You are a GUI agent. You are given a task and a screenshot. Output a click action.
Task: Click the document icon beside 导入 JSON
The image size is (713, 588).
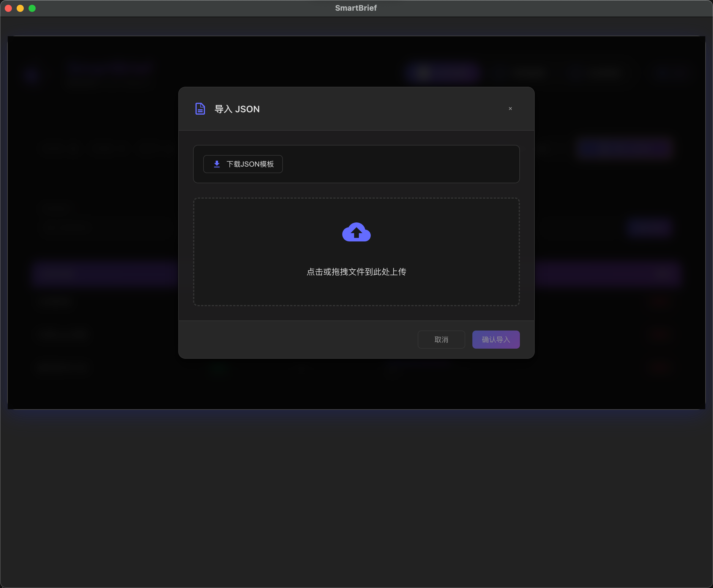pyautogui.click(x=200, y=109)
